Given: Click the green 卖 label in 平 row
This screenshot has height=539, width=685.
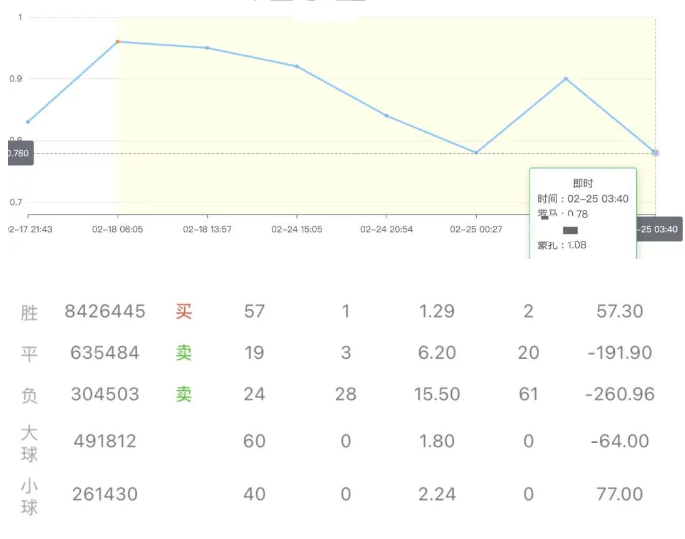Looking at the screenshot, I should point(184,352).
